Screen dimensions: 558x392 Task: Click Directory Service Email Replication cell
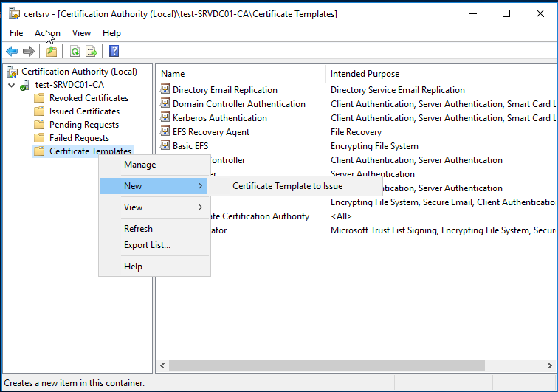click(398, 90)
